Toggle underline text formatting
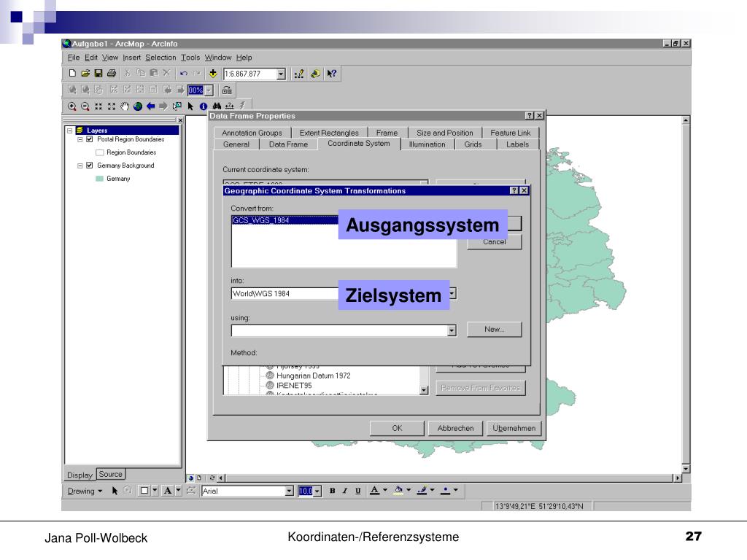Image resolution: width=747 pixels, height=560 pixels. click(357, 491)
